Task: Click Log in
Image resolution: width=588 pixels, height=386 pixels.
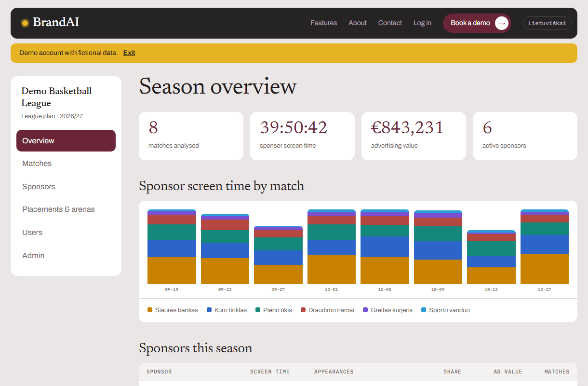Action: [422, 23]
